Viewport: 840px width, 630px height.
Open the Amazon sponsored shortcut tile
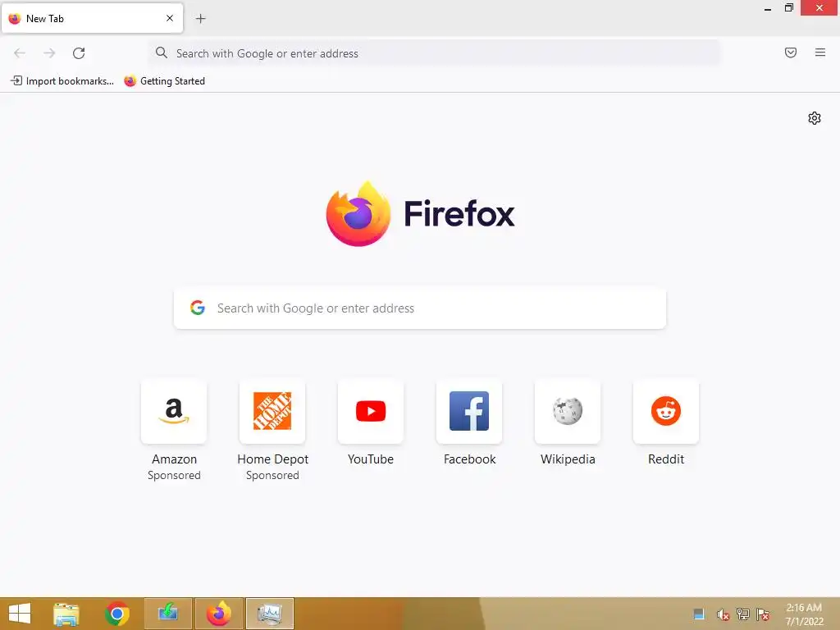point(174,412)
